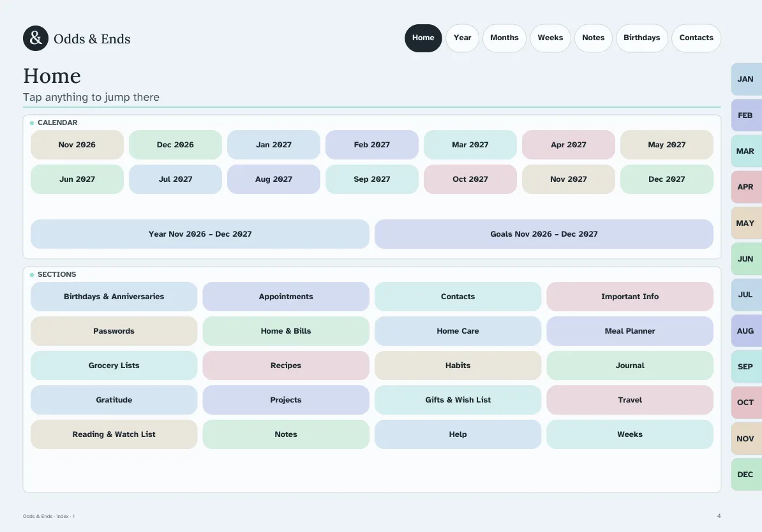The width and height of the screenshot is (762, 532).
Task: Switch to the Contacts nav tab
Action: tap(696, 38)
